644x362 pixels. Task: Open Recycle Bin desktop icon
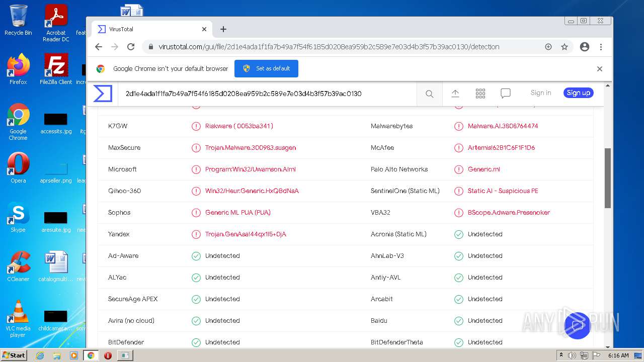coord(18,20)
